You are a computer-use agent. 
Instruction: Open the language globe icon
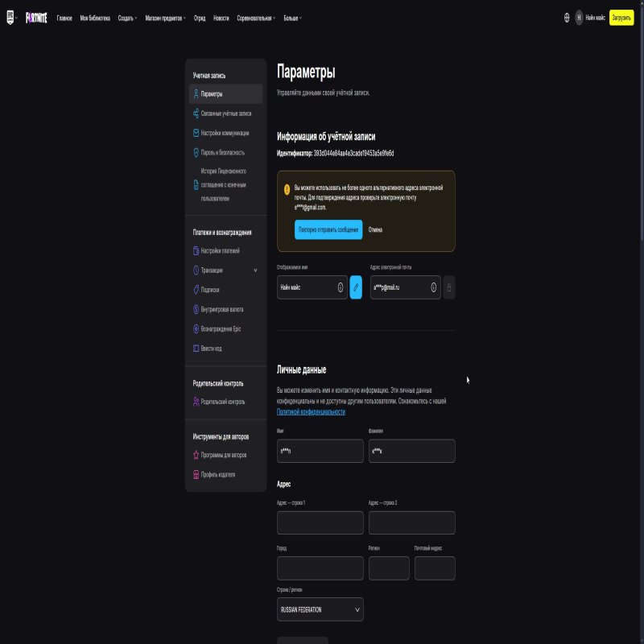(567, 18)
